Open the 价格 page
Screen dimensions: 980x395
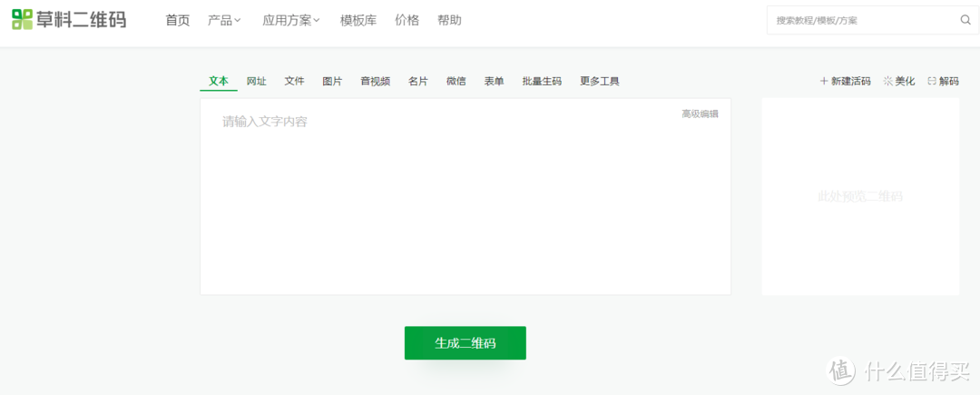407,21
